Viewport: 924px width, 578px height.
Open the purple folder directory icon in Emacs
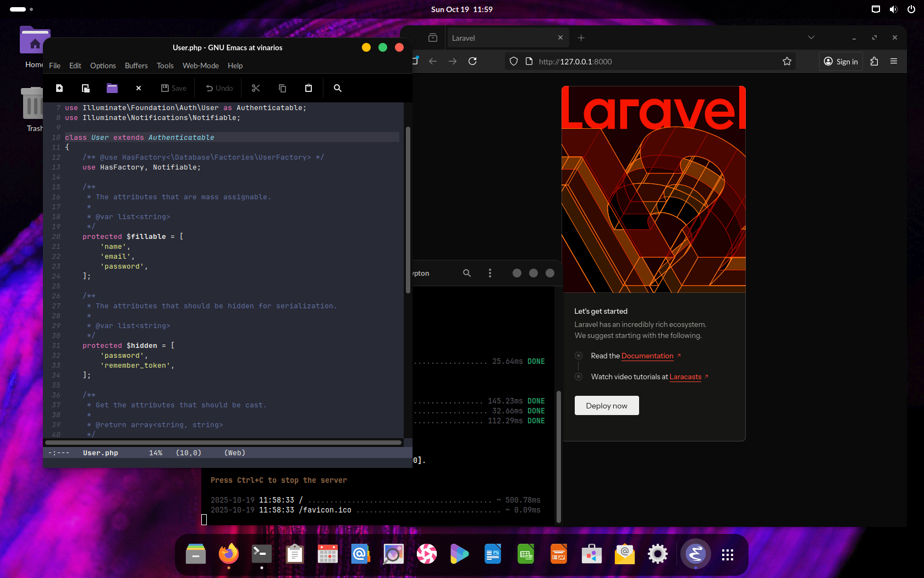112,88
